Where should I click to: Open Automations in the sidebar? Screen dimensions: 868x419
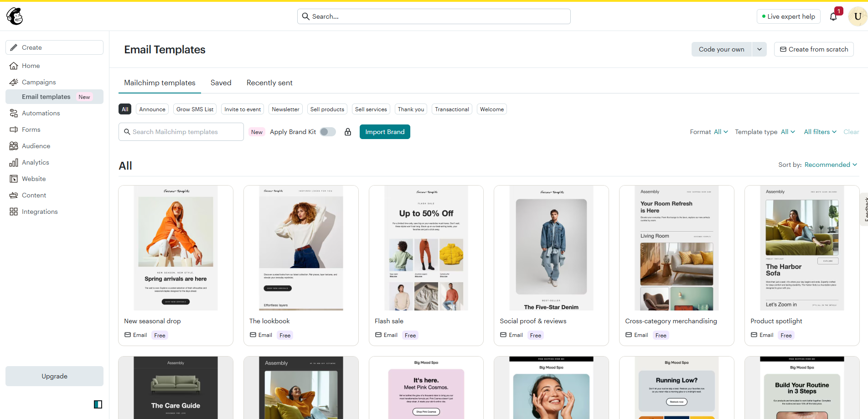54,113
